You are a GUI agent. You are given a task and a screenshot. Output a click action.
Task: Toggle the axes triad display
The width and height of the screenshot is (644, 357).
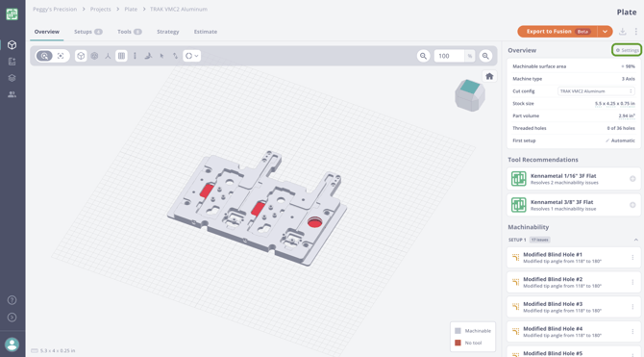(108, 56)
